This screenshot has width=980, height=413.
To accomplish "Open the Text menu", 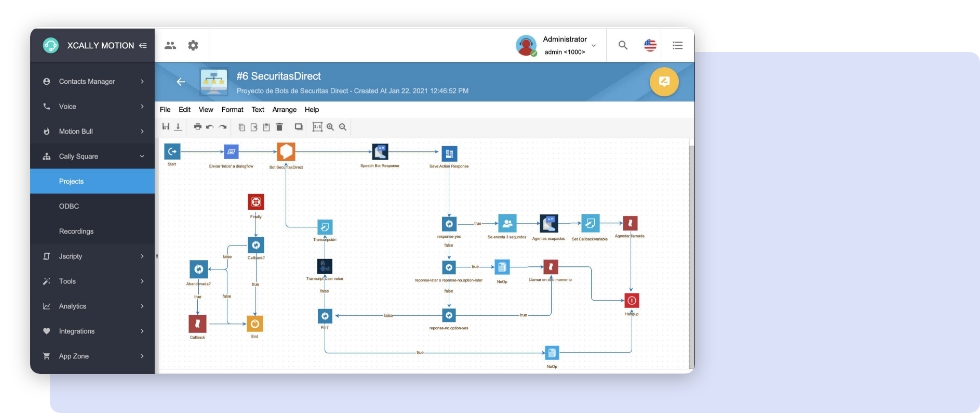I will pyautogui.click(x=258, y=109).
